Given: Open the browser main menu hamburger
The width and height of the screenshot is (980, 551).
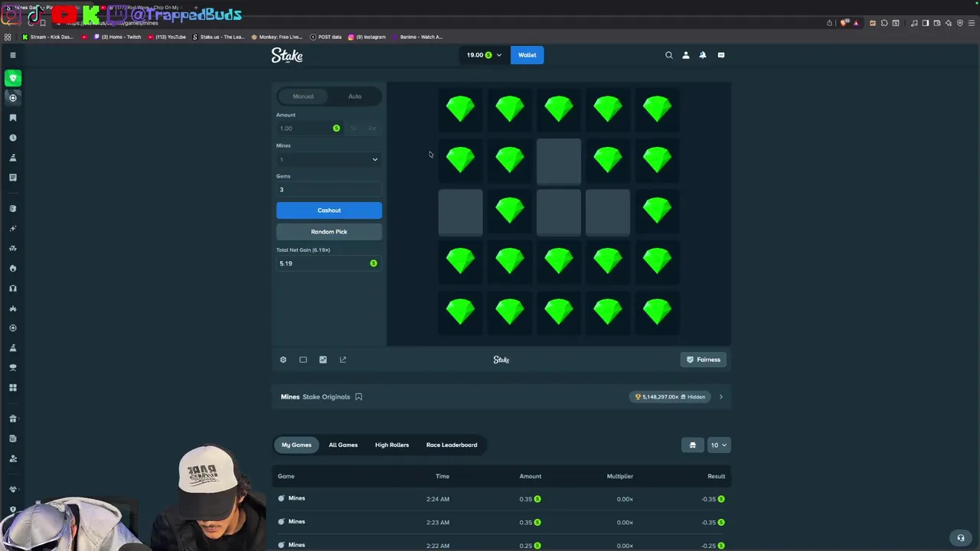Looking at the screenshot, I should [971, 23].
